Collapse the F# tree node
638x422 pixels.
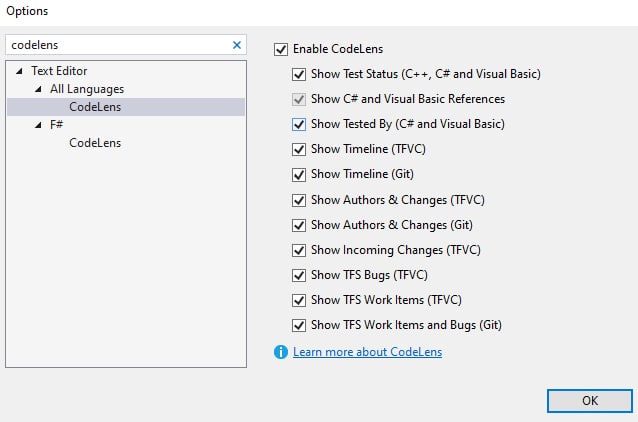coord(38,125)
